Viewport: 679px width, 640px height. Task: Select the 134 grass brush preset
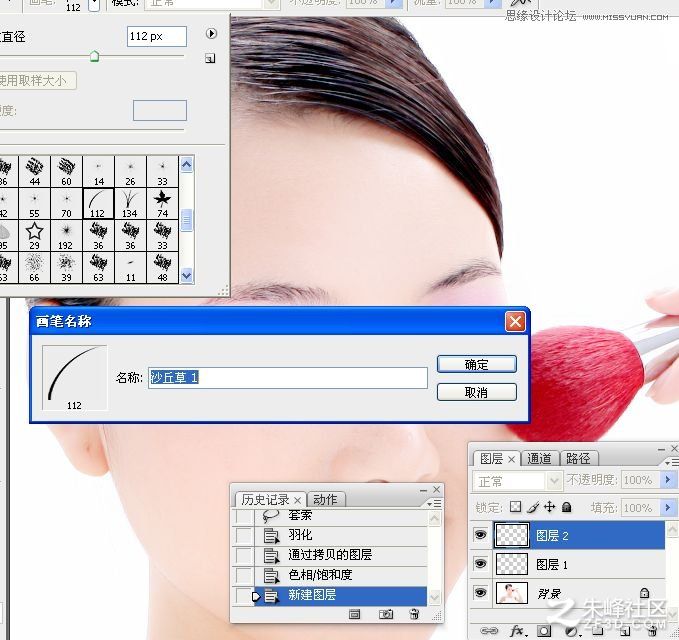[130, 203]
